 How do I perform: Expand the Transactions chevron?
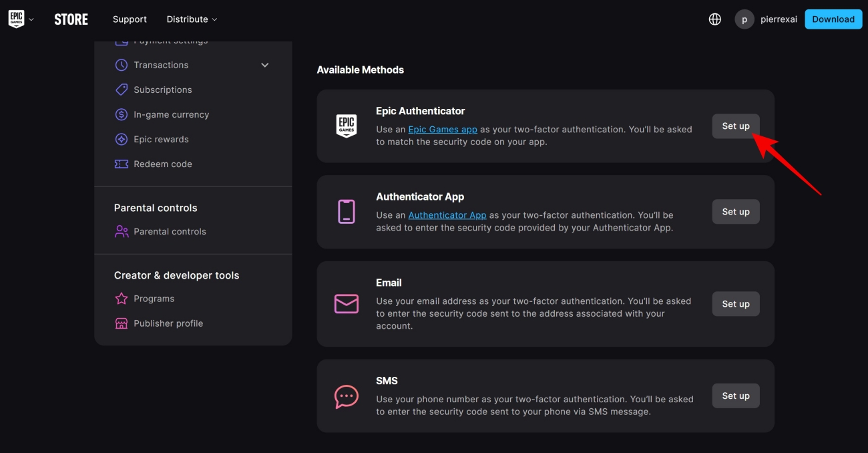coord(265,65)
